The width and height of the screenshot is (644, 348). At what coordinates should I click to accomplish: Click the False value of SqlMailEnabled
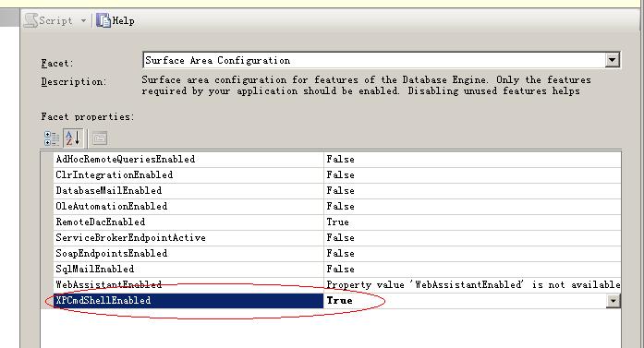[341, 269]
